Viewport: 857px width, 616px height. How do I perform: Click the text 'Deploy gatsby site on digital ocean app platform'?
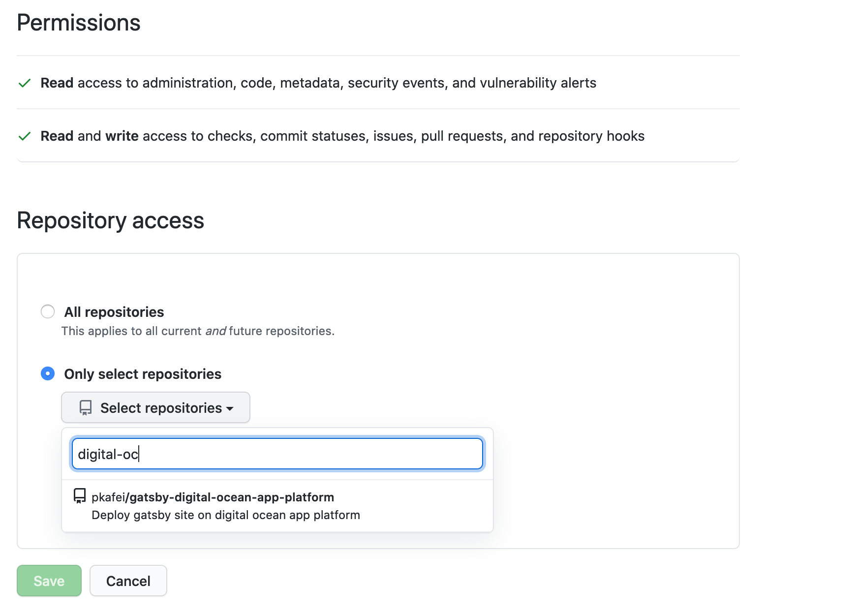[x=226, y=515]
